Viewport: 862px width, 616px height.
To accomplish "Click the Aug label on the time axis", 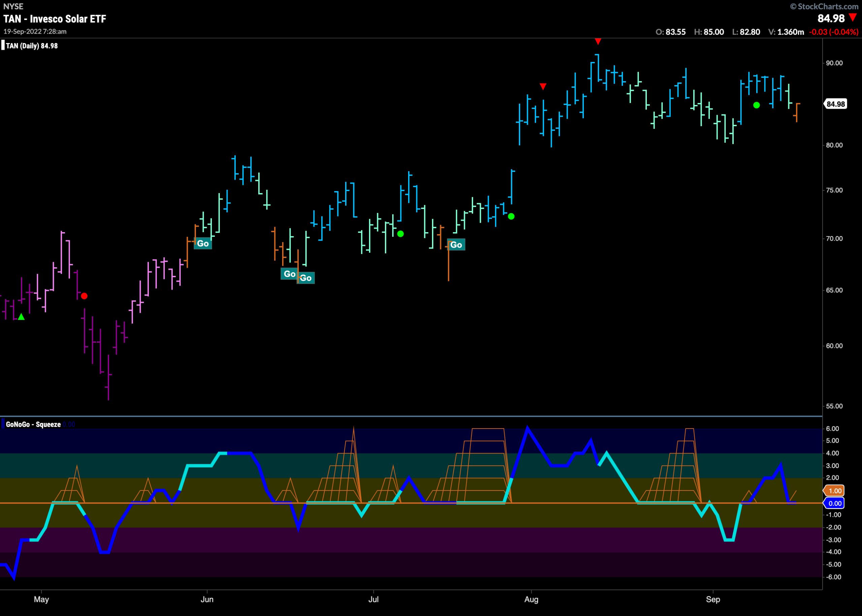I will (x=531, y=600).
